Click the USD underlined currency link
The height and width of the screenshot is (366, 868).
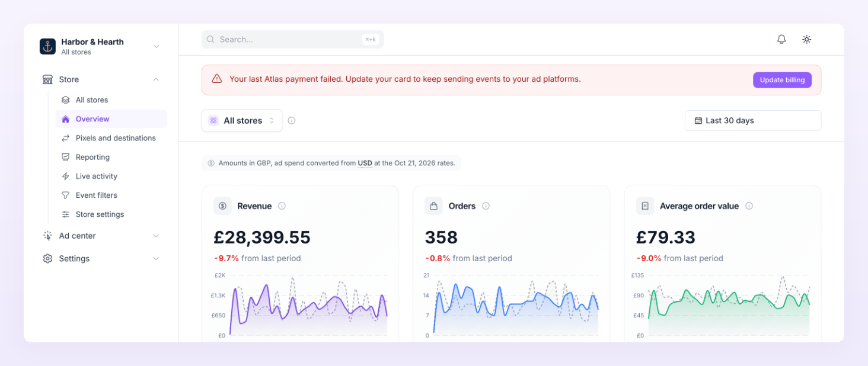365,163
